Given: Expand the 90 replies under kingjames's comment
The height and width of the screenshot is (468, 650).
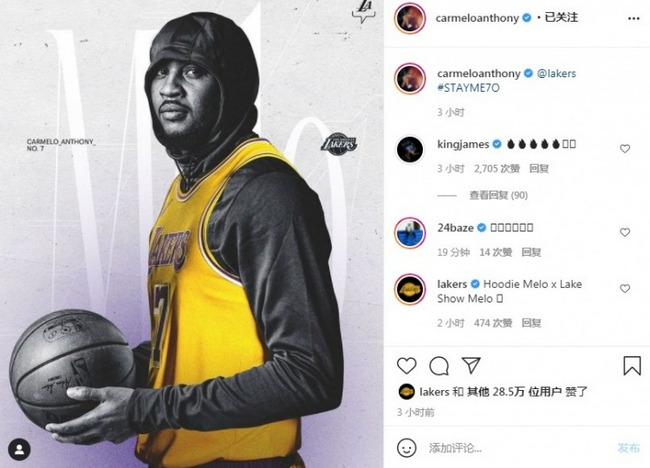Looking at the screenshot, I should pos(498,195).
